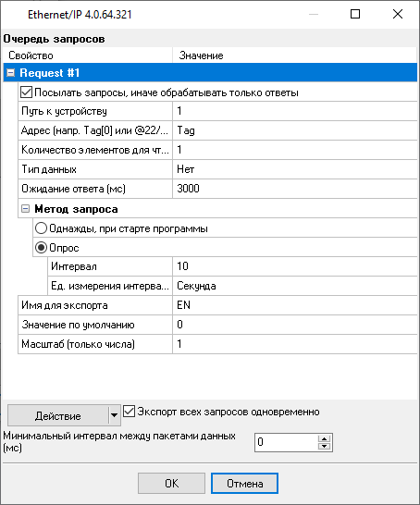Click the Путь к устройству label

click(x=64, y=111)
